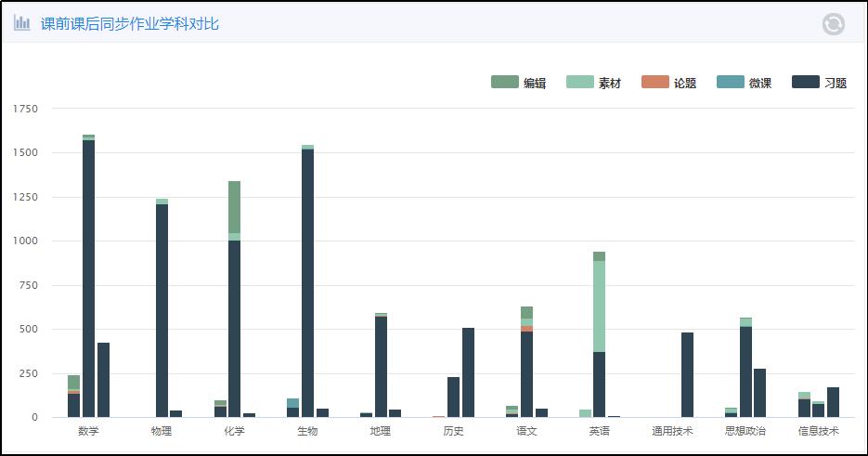This screenshot has width=868, height=456.
Task: Click the 课前课后同步作业学科对比 chart title
Action: pos(130,24)
